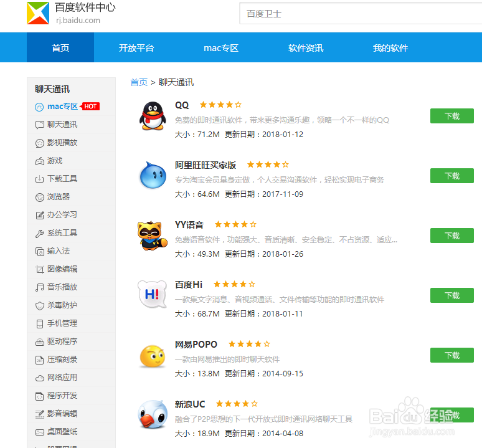Viewport: 482px width, 448px height.
Task: Select 影视播放 category label
Action: pos(62,142)
